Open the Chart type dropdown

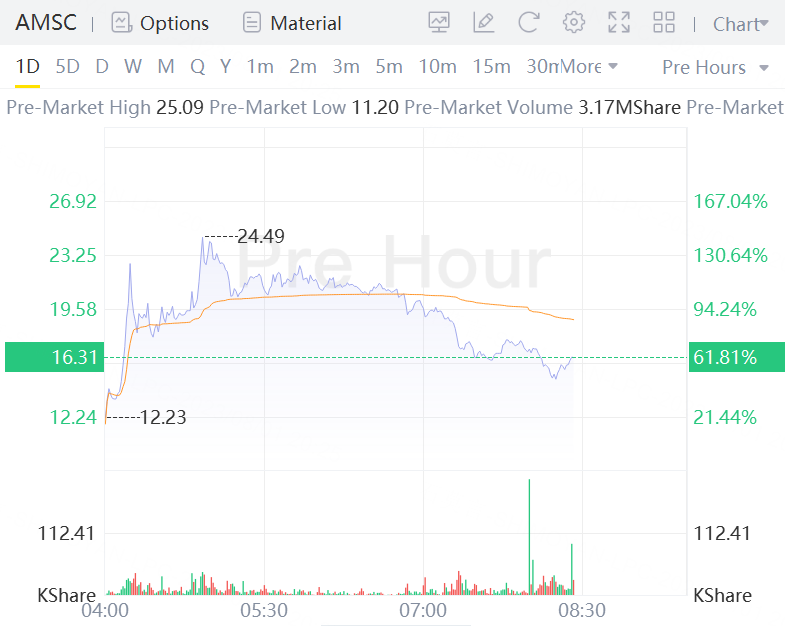[740, 24]
